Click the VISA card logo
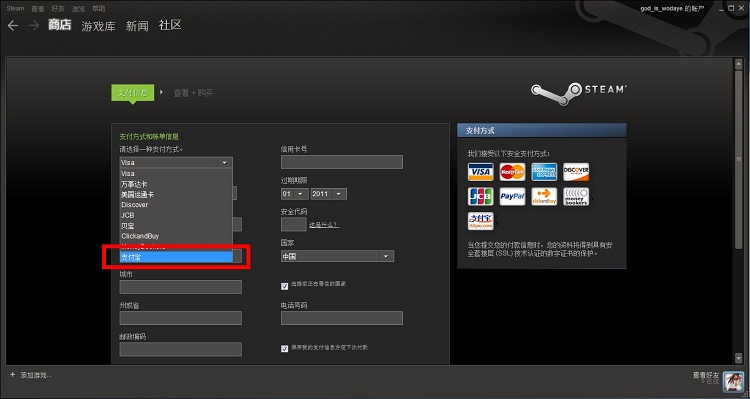The width and height of the screenshot is (750, 399). point(480,172)
